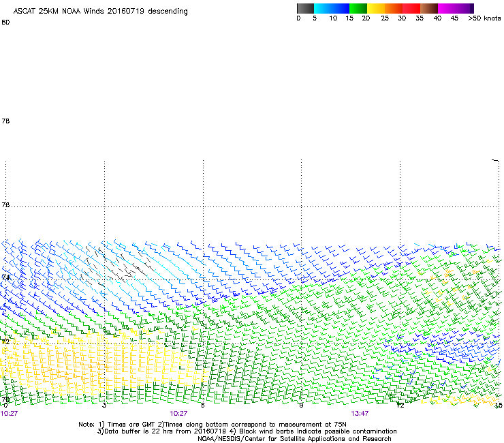Click the "10" color scale label
This screenshot has height=443, width=504.
point(333,18)
